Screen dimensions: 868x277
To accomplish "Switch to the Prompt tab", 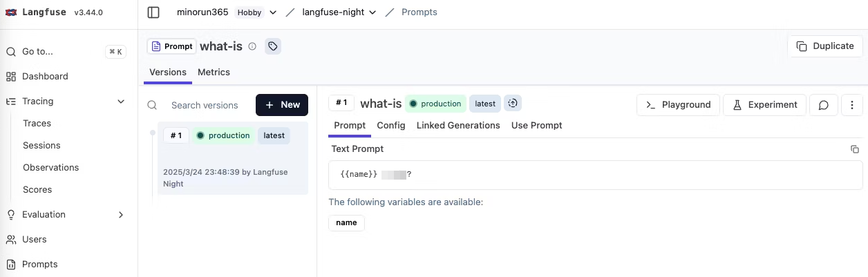I will click(350, 126).
